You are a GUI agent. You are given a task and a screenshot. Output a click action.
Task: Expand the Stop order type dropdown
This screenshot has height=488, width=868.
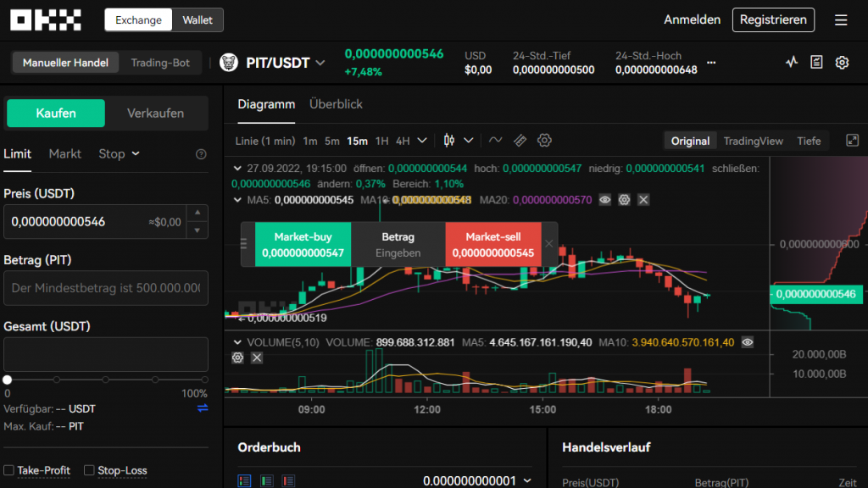point(119,154)
